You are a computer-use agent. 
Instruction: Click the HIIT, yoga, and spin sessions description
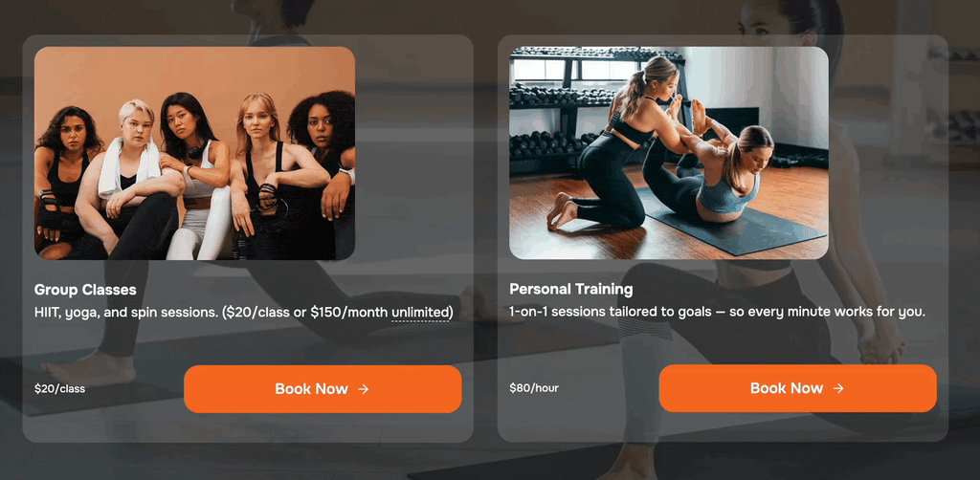[x=244, y=312]
